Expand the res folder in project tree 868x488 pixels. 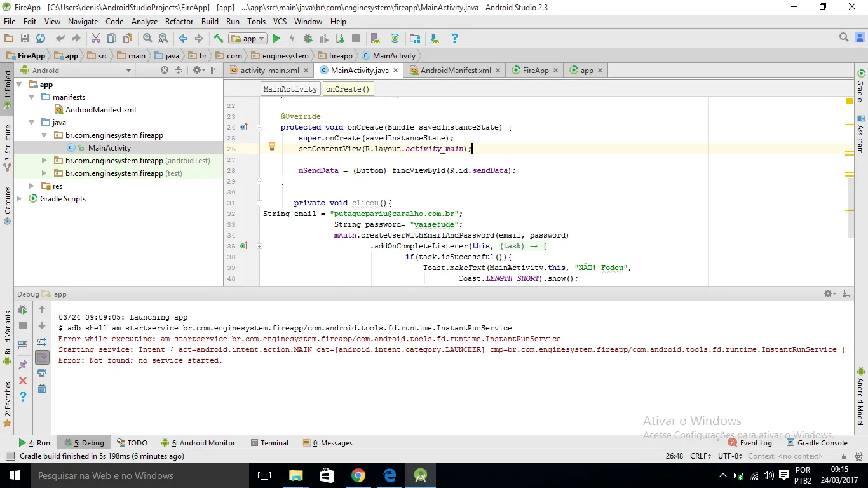click(32, 186)
